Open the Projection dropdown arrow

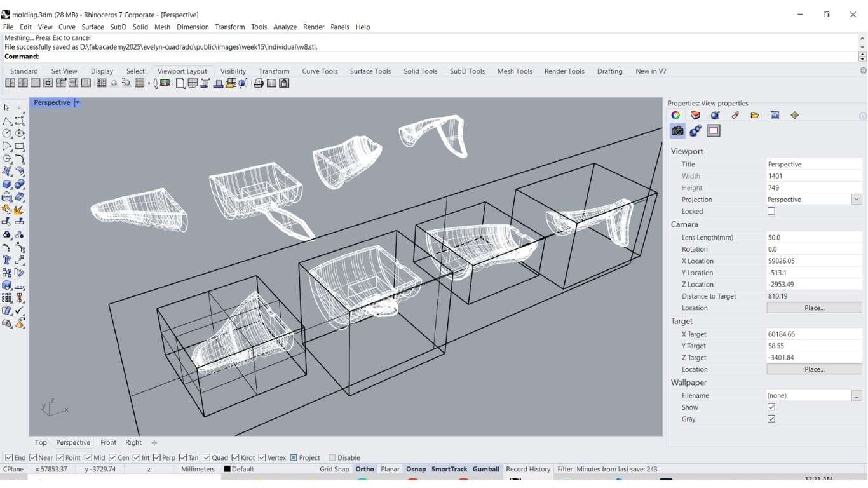[x=857, y=200]
